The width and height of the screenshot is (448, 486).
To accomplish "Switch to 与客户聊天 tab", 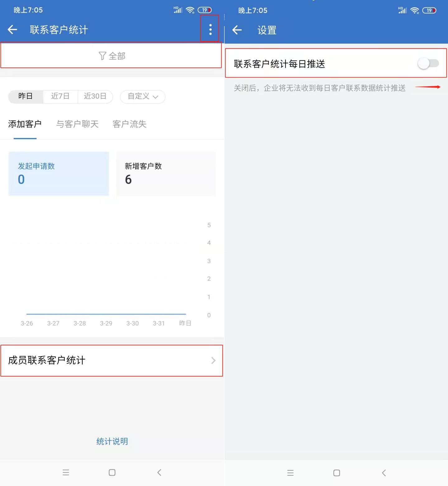I will [x=77, y=124].
